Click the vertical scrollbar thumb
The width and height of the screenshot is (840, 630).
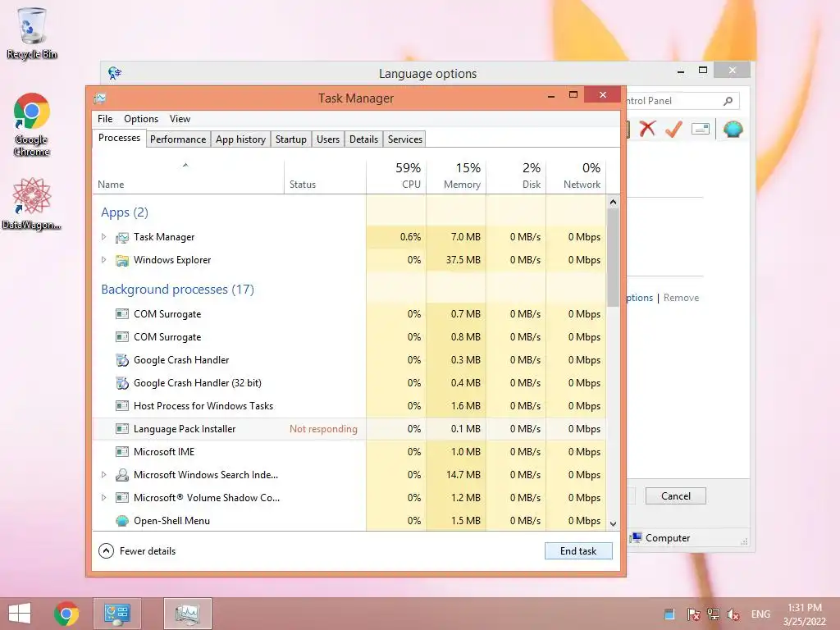(614, 257)
